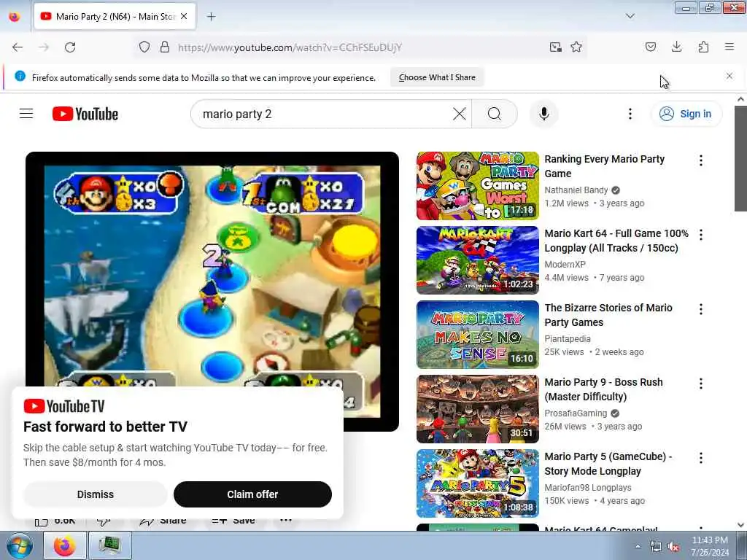Screen dimensions: 747x560
Task: Open the Windows Start menu
Action: click(x=20, y=545)
